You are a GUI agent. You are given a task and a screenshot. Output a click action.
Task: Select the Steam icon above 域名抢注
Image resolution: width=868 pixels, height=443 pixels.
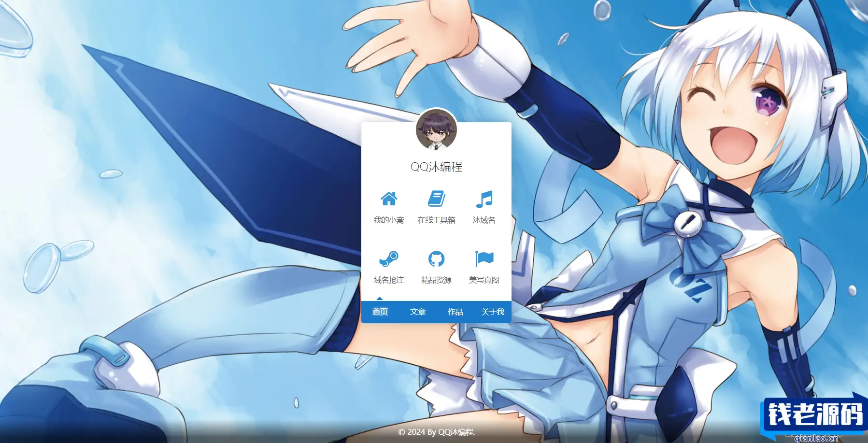point(389,259)
